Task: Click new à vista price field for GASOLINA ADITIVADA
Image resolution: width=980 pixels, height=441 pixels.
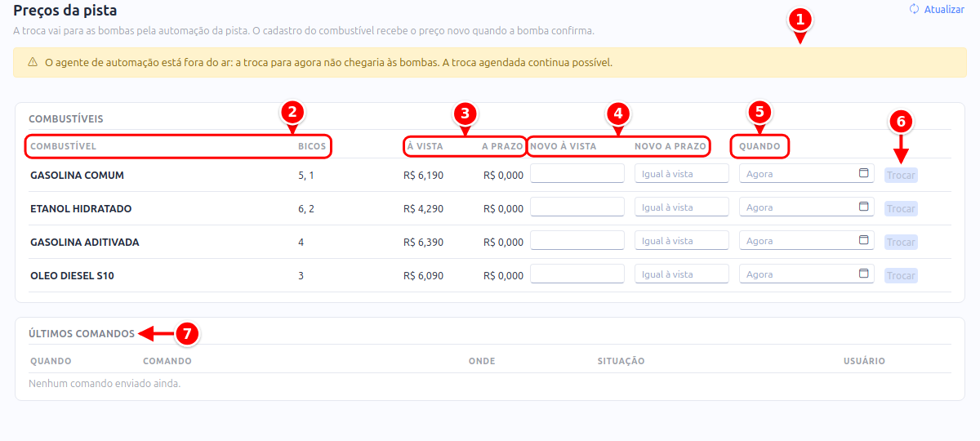Action: pos(577,240)
